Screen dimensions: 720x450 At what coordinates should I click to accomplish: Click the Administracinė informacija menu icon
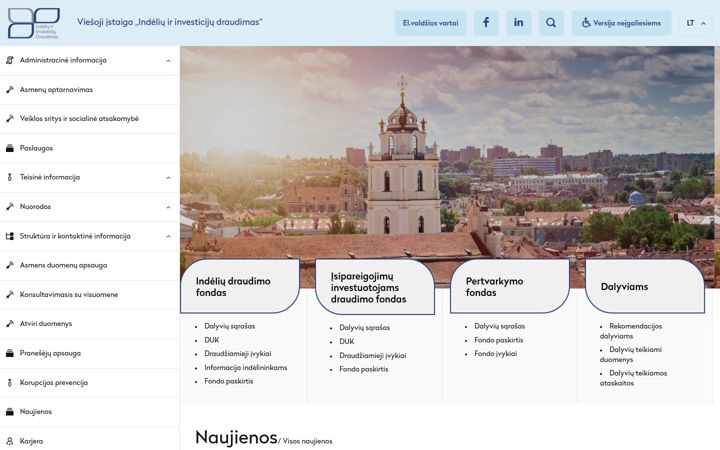coord(10,60)
